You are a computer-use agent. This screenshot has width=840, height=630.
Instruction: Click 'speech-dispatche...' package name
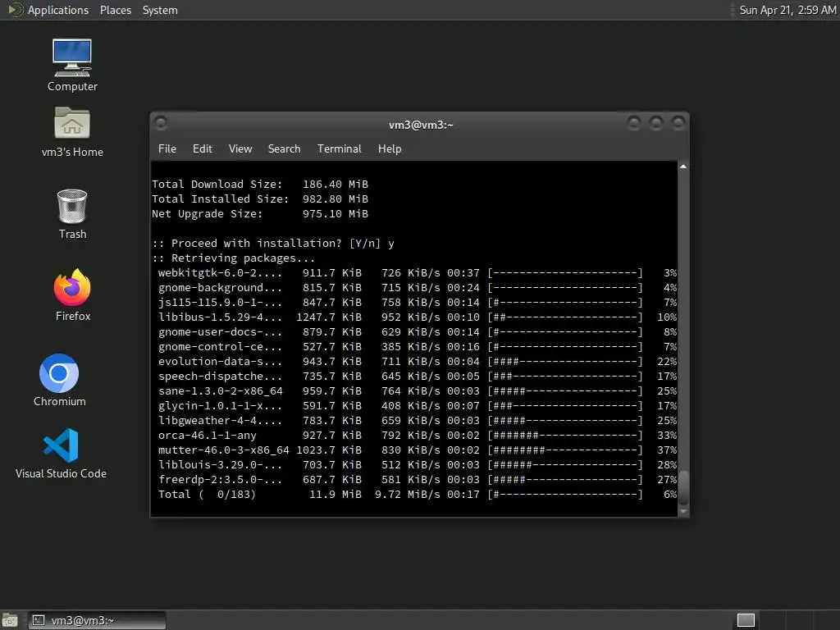point(220,376)
